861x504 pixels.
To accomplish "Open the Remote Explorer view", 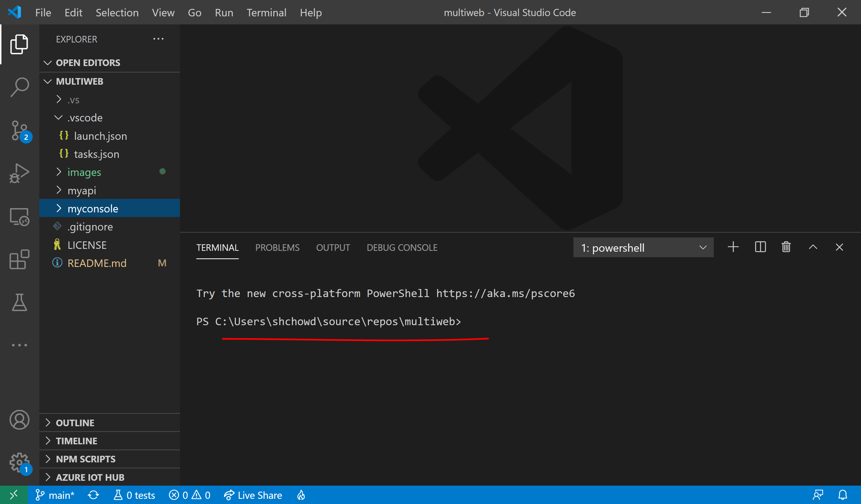I will pos(20,217).
